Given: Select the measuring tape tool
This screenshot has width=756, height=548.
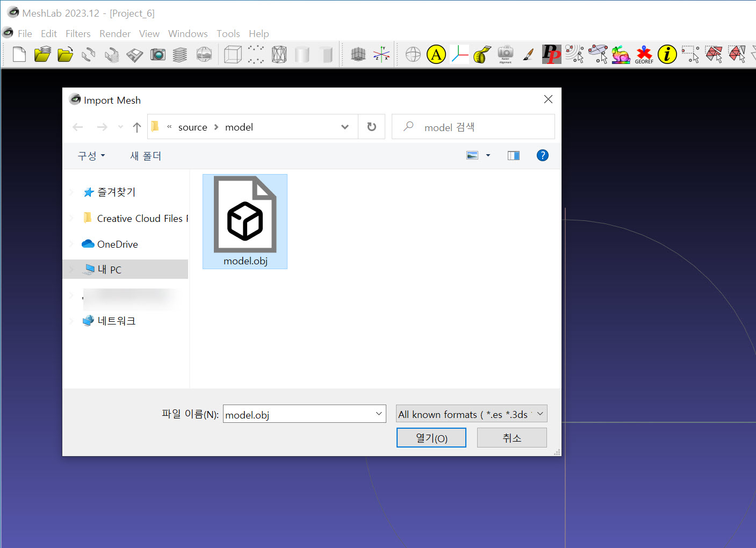Looking at the screenshot, I should click(482, 54).
